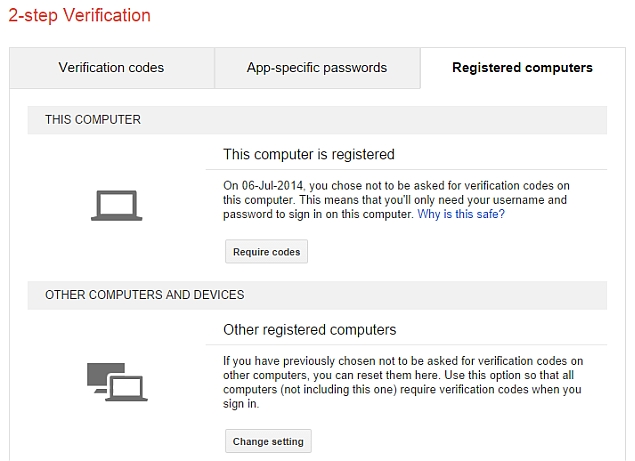The width and height of the screenshot is (635, 461).
Task: Click the multiple computers devices icon
Action: click(x=117, y=382)
